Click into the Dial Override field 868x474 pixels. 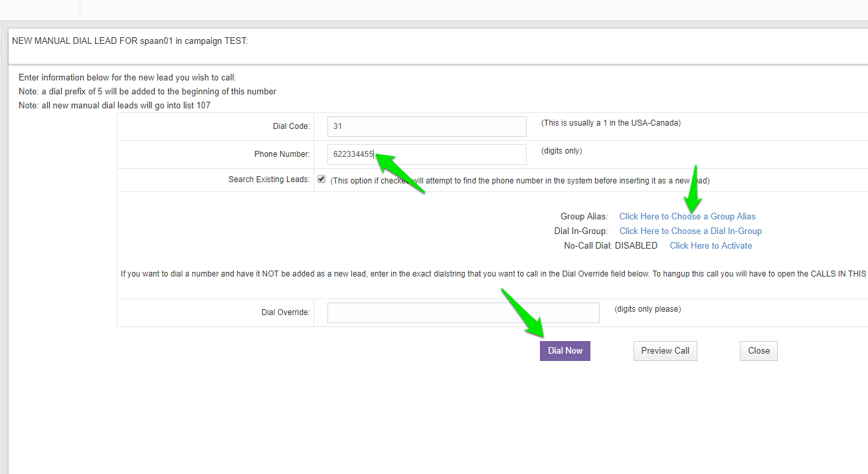tap(463, 312)
